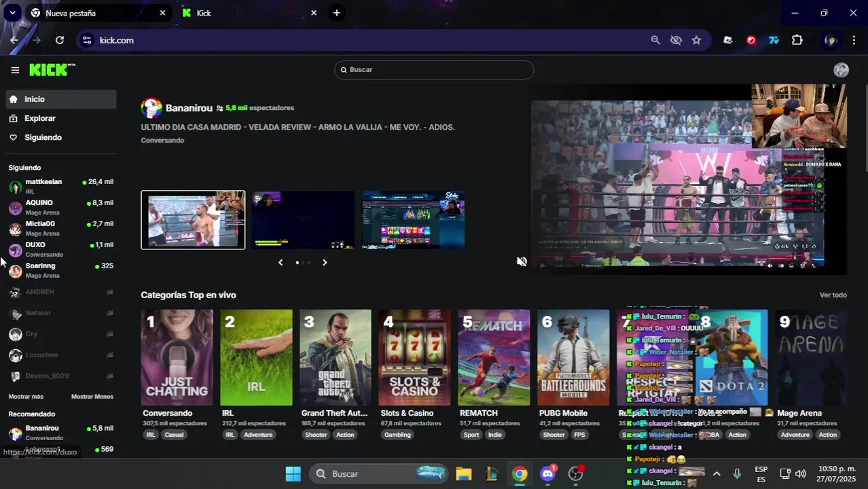The image size is (868, 489).
Task: Click the Buscar search field on Kick
Action: pos(434,70)
